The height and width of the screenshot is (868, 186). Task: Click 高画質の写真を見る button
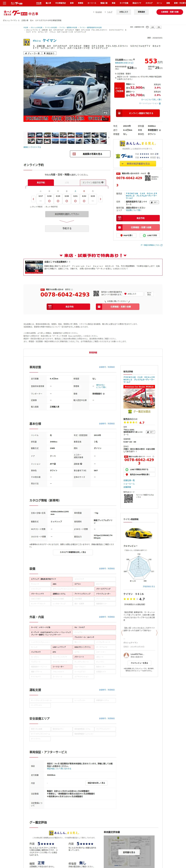click(90, 154)
